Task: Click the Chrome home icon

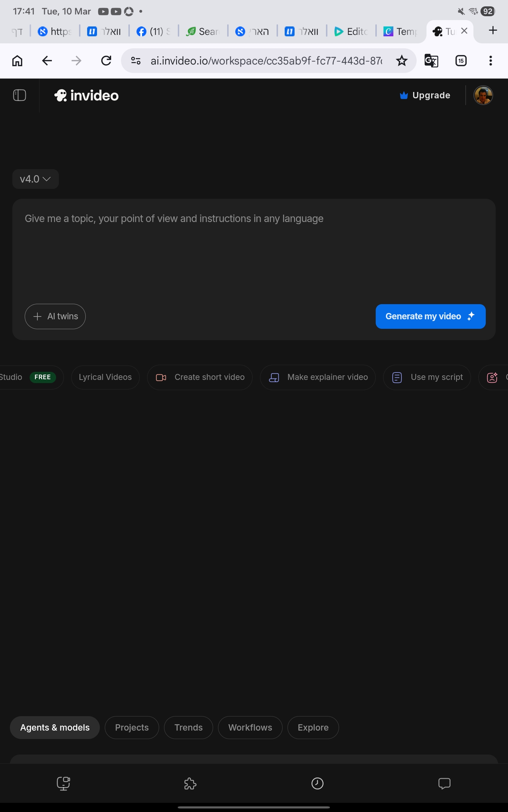Action: click(17, 61)
